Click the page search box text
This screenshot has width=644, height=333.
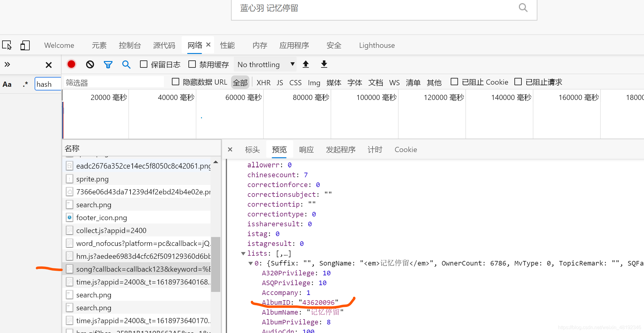(269, 8)
